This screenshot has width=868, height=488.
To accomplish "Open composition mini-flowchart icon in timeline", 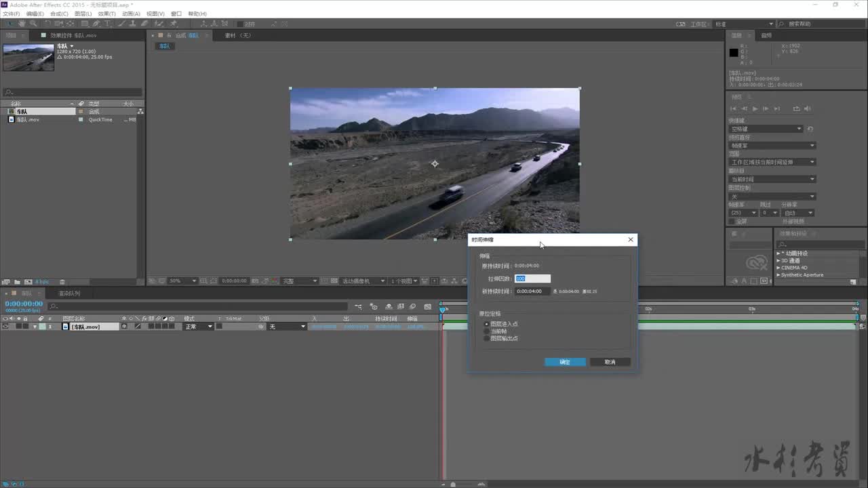I will [358, 306].
